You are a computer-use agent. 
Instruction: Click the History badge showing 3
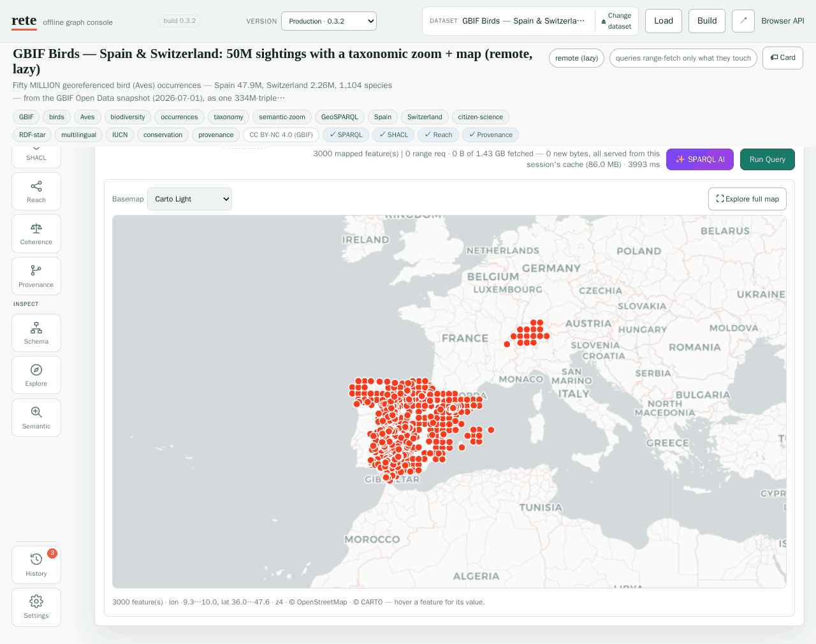(52, 553)
